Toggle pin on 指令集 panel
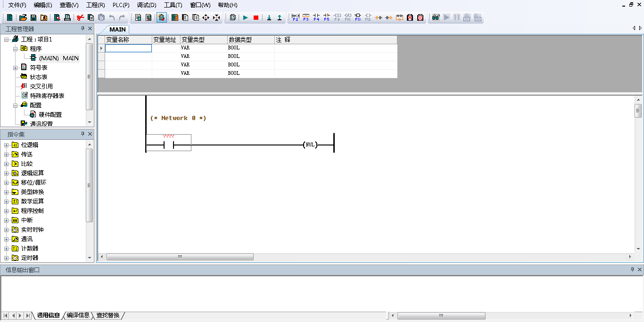 [83, 134]
